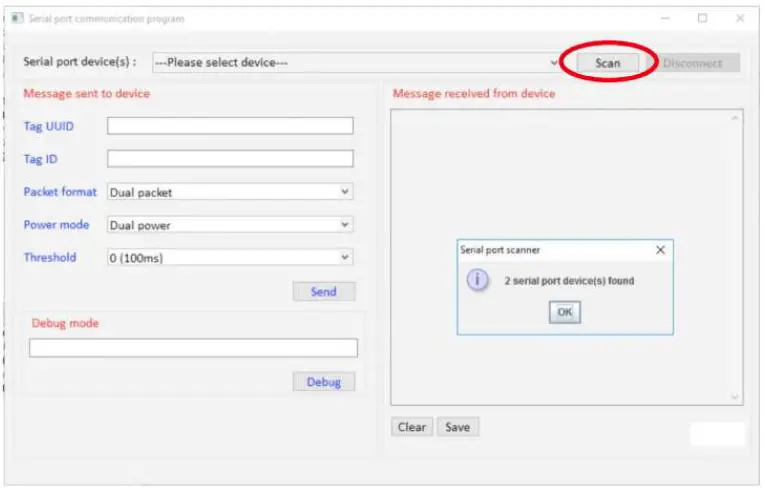Click the Scan button

(607, 63)
